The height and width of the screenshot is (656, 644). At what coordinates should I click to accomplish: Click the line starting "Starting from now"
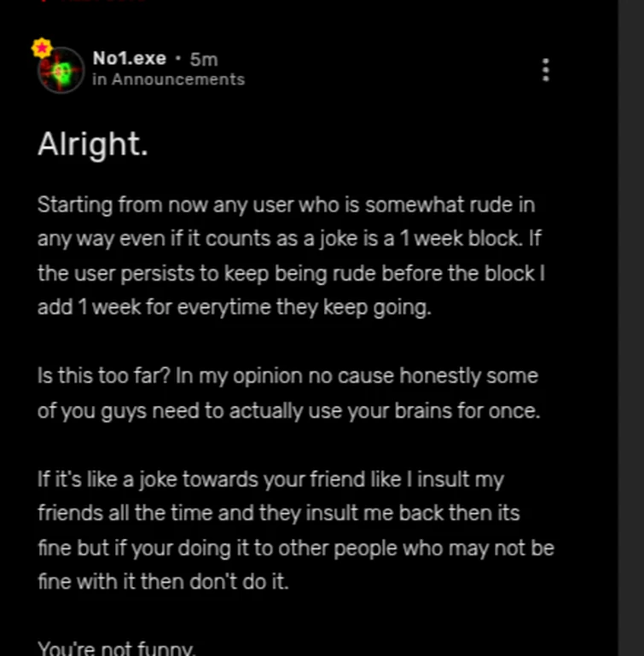pos(286,206)
